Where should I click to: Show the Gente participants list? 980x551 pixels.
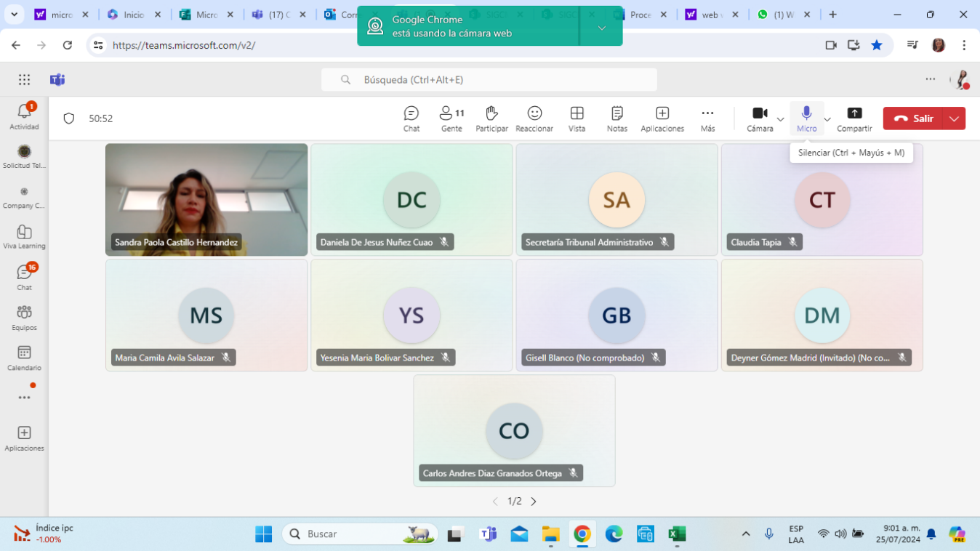[x=451, y=118]
